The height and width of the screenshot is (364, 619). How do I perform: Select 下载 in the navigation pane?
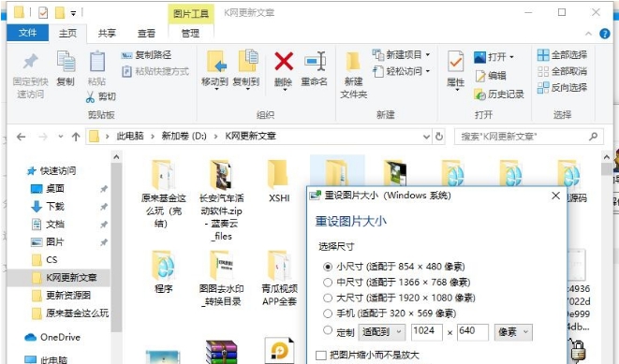[x=55, y=206]
